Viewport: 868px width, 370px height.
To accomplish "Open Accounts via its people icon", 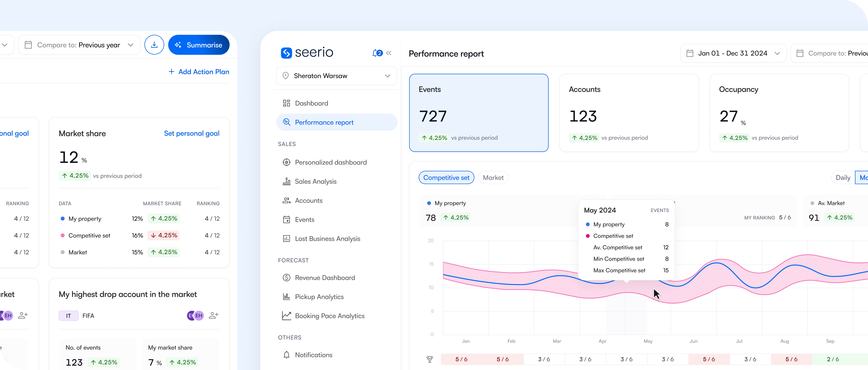I will 287,200.
